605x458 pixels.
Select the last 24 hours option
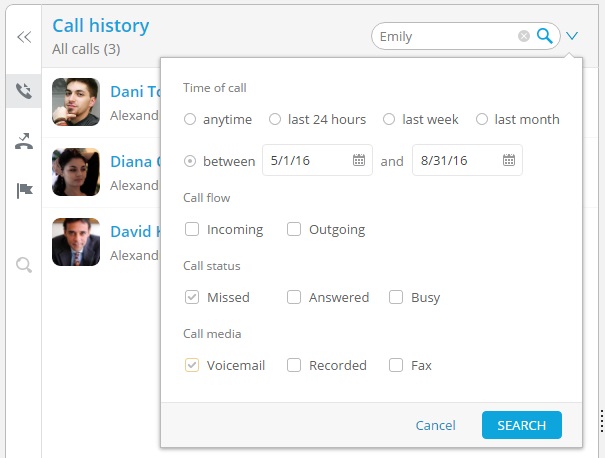pos(275,120)
